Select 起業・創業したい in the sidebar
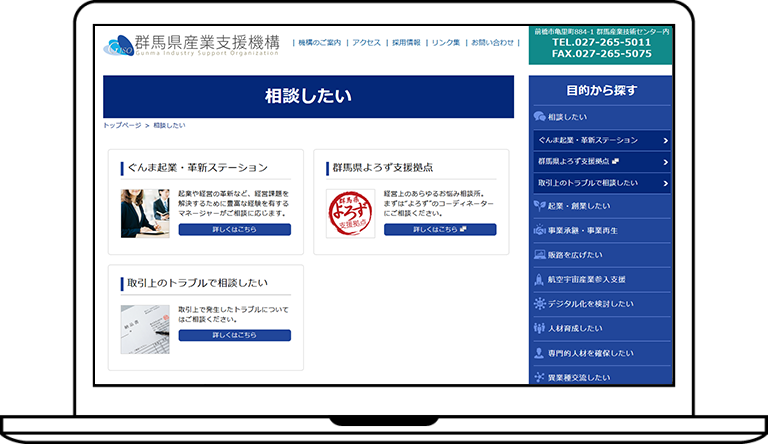Viewport: 768px width, 444px height. 602,206
